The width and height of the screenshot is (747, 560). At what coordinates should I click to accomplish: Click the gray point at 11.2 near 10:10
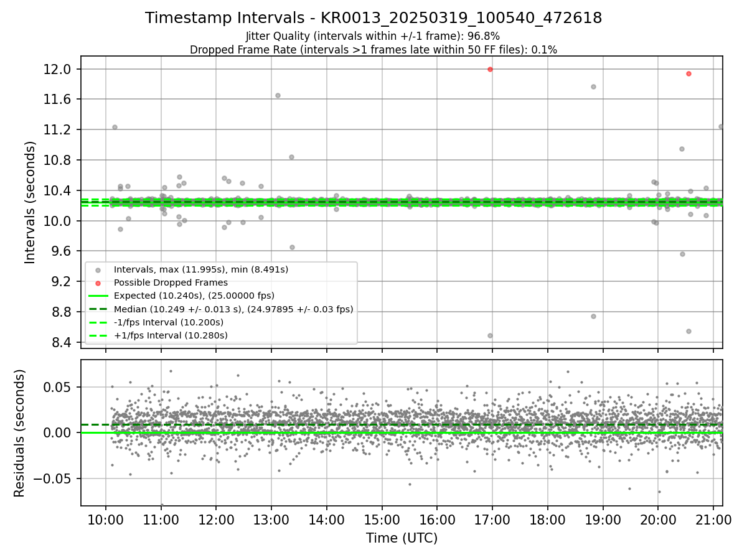pos(115,127)
